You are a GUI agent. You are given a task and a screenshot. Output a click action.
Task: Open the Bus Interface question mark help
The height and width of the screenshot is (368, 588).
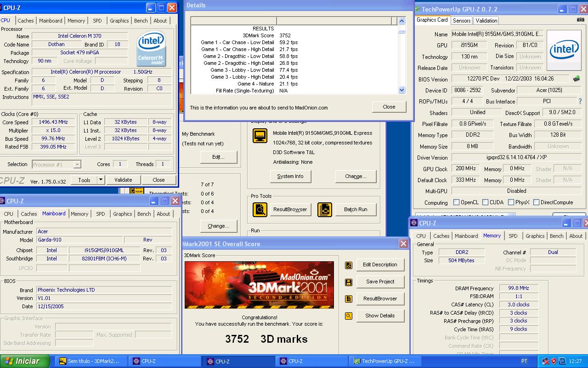(x=580, y=101)
